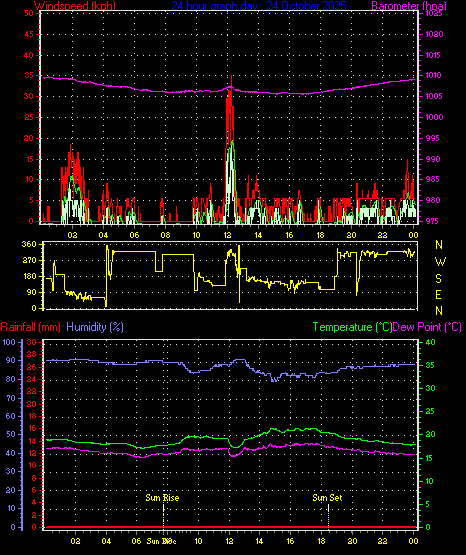Click the E compass direction label

coord(438,295)
